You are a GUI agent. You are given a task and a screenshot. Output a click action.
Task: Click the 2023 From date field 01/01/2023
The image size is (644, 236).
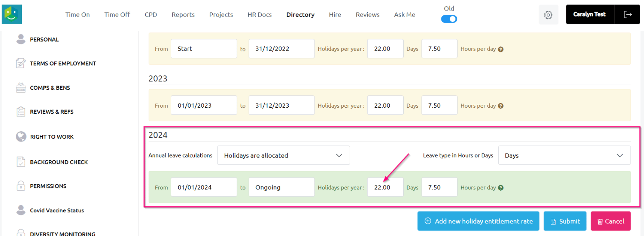204,105
